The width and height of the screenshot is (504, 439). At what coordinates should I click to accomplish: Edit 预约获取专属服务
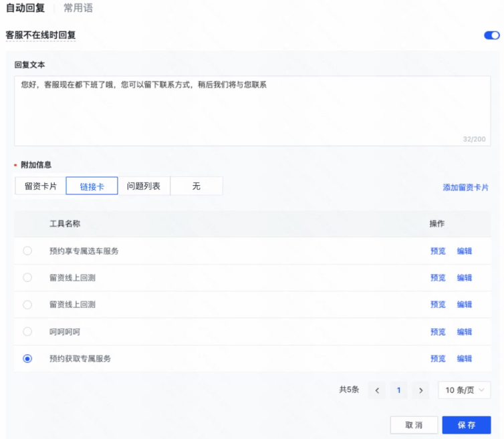tap(465, 359)
